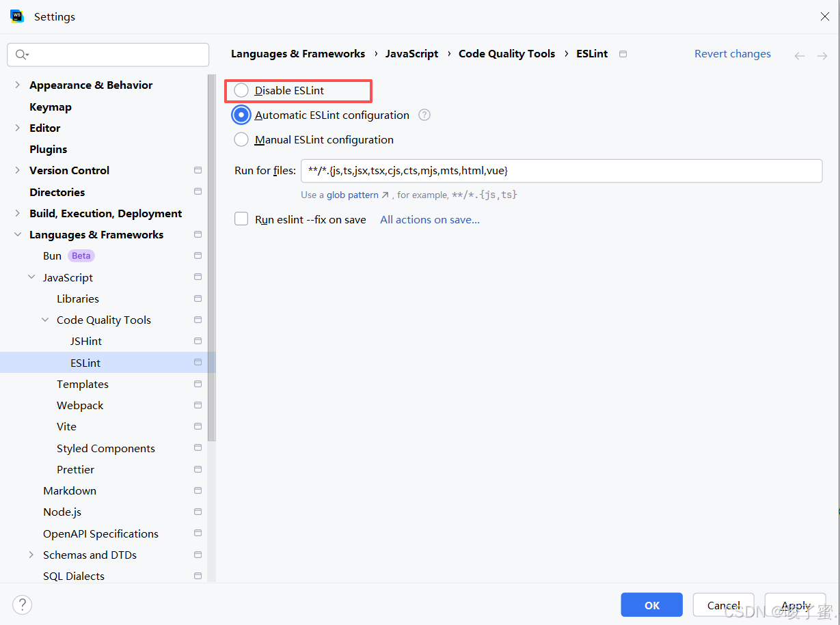Click project icon on JavaScript row
Viewport: 840px width, 625px height.
(x=198, y=277)
